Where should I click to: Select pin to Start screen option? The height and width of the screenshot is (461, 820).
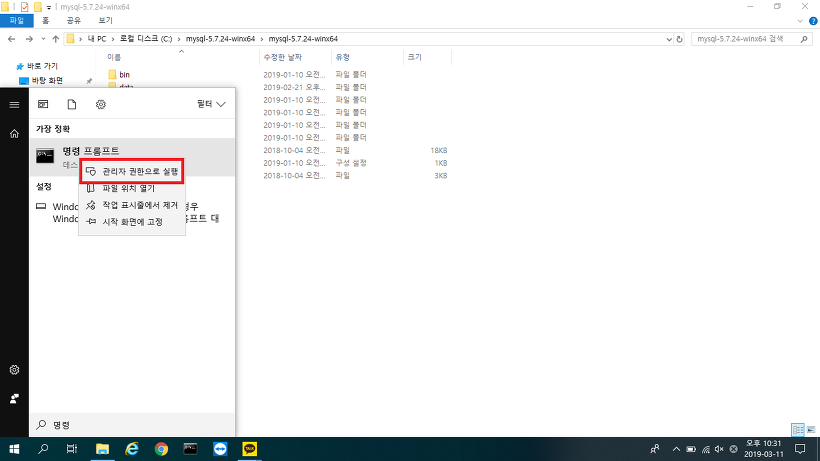click(132, 222)
